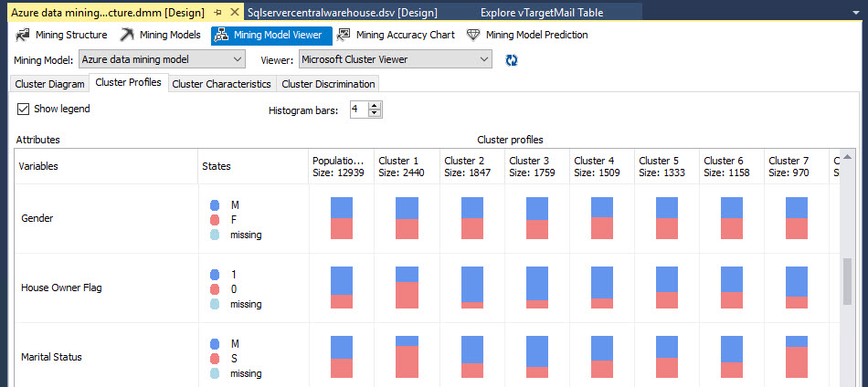Go to the Cluster Discrimination tab
Image resolution: width=868 pixels, height=387 pixels.
coord(328,84)
